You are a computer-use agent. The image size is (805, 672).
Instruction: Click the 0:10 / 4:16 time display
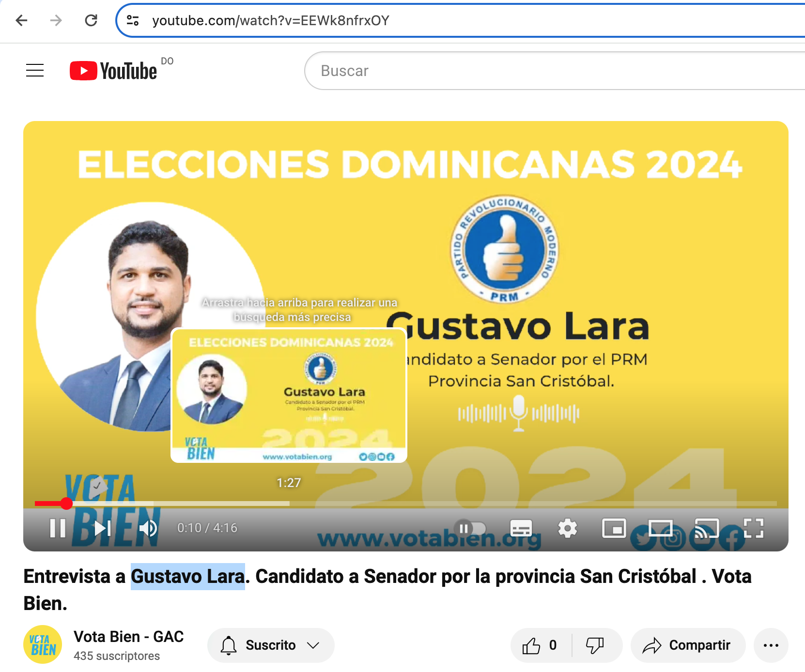207,528
